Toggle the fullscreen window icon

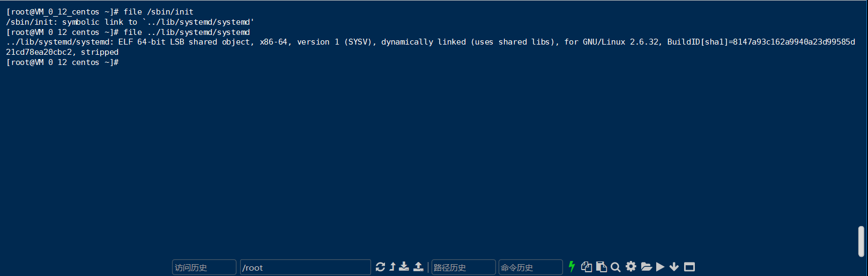click(x=689, y=267)
